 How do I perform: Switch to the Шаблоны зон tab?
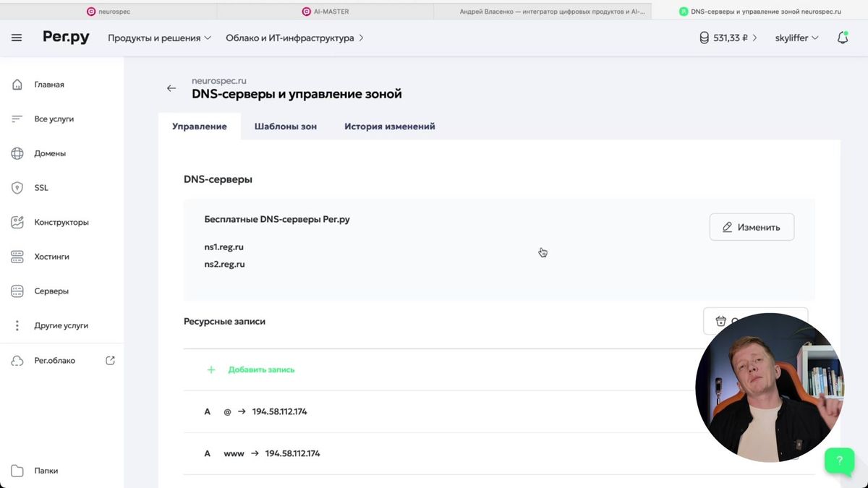tap(286, 127)
